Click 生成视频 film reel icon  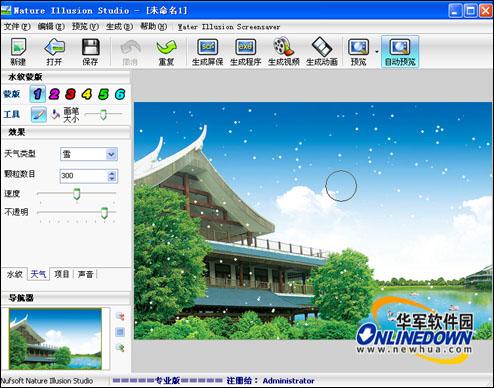pos(283,52)
